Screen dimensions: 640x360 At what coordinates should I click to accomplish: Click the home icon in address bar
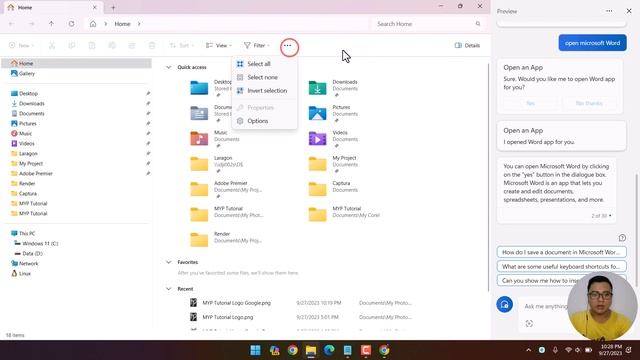pyautogui.click(x=93, y=24)
